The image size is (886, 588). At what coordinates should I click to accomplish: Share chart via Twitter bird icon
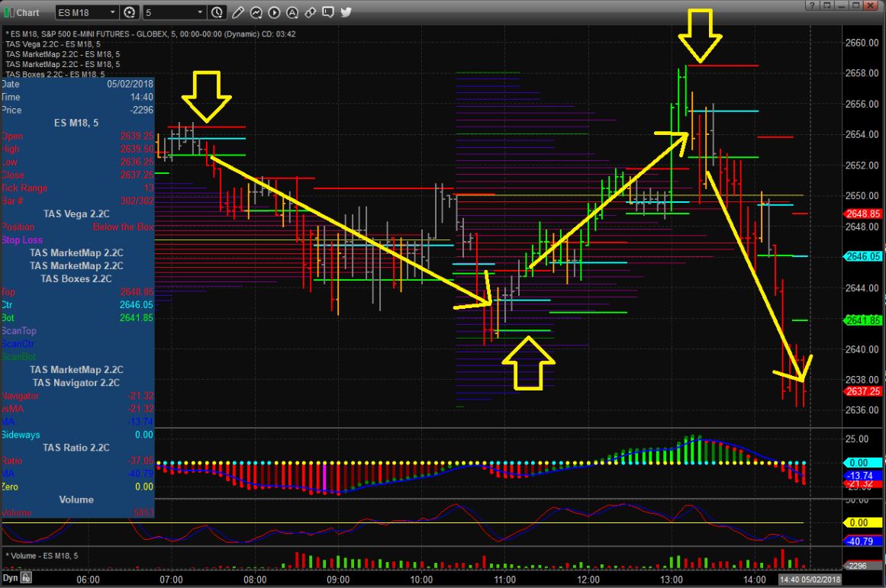point(346,12)
